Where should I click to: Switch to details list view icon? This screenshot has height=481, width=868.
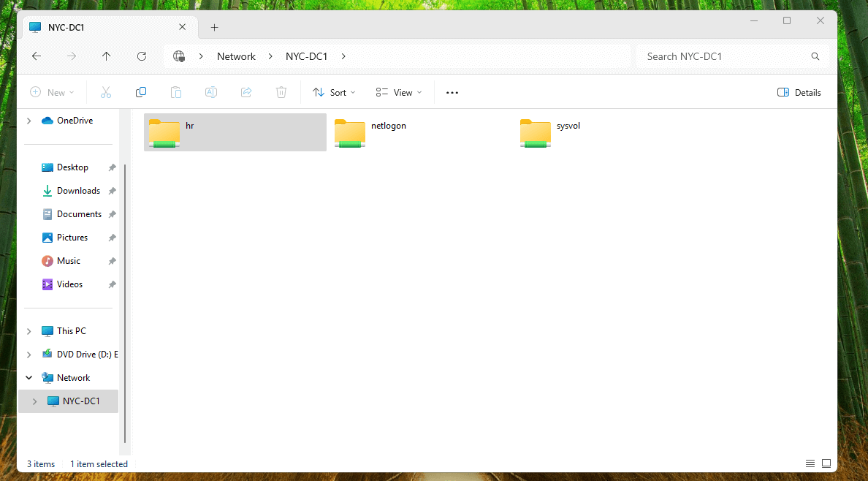[810, 463]
